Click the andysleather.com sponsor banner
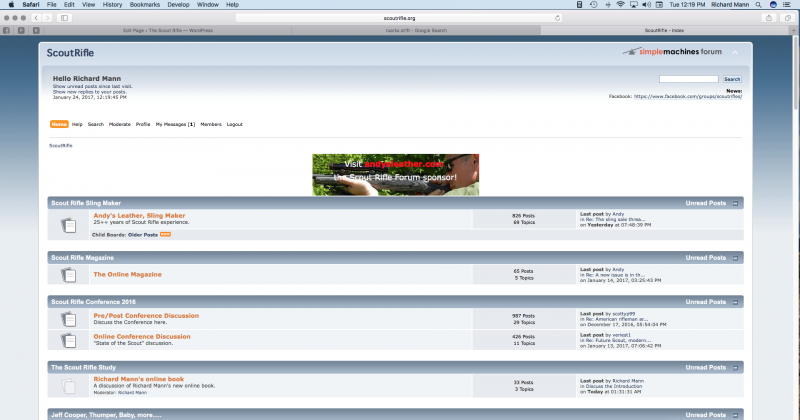The image size is (800, 420). (395, 175)
